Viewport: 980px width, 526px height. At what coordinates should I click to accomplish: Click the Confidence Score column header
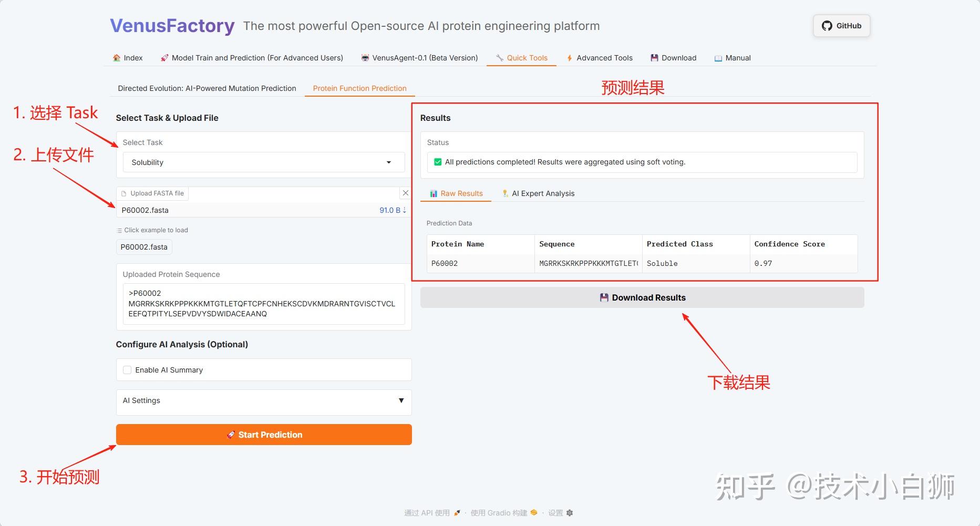pyautogui.click(x=789, y=244)
